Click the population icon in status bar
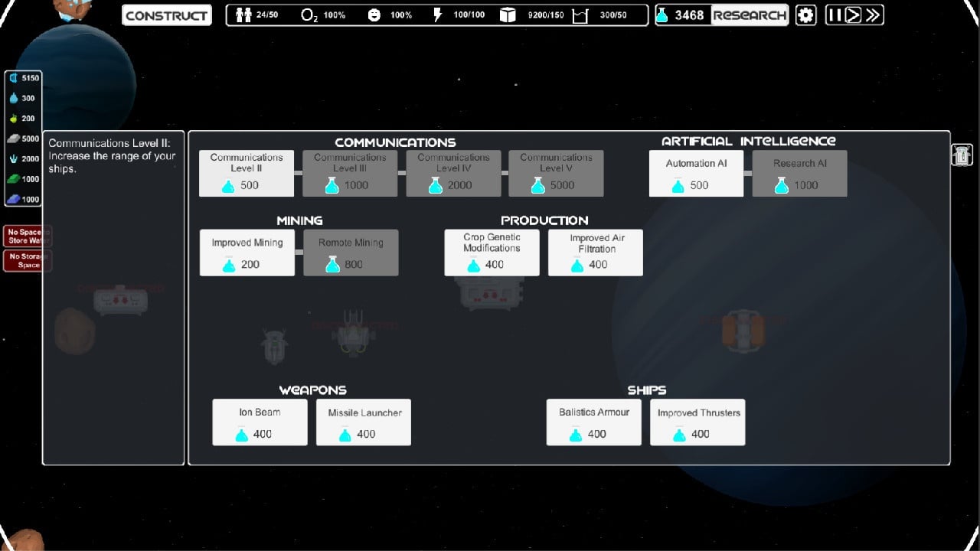This screenshot has width=980, height=551. click(x=243, y=15)
